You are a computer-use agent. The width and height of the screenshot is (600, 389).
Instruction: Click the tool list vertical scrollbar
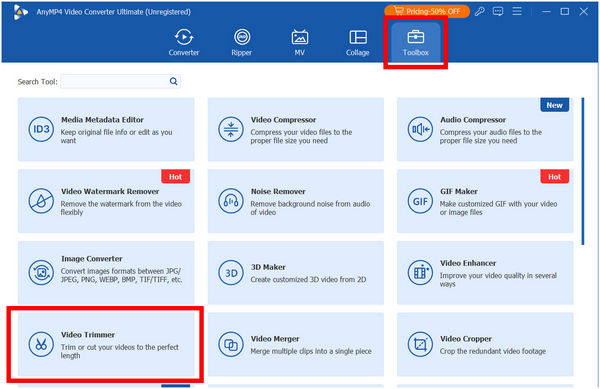(x=583, y=171)
